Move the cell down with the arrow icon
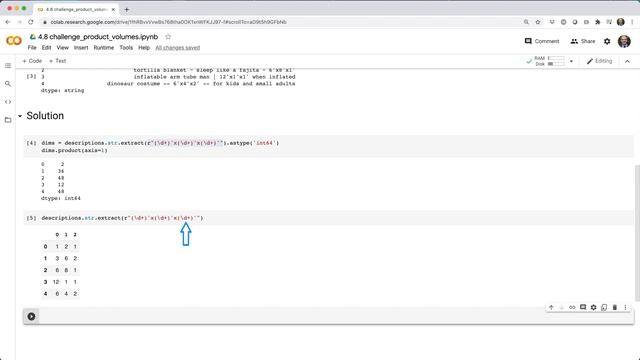Screen dimensions: 640x360 click(562, 307)
